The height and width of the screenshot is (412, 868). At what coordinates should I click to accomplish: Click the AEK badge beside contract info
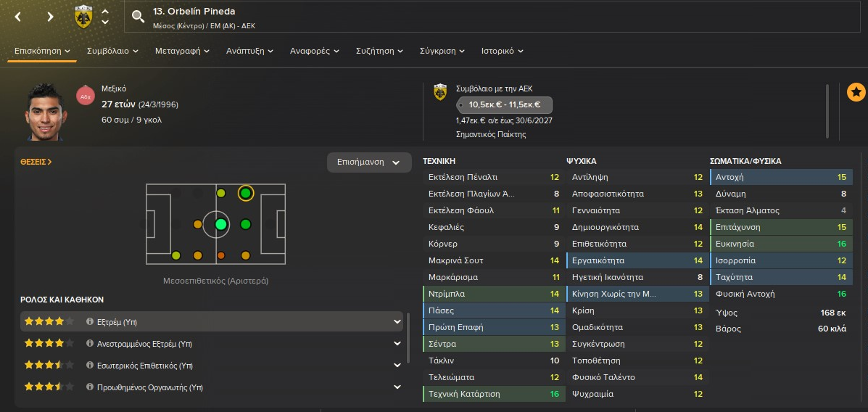click(440, 92)
